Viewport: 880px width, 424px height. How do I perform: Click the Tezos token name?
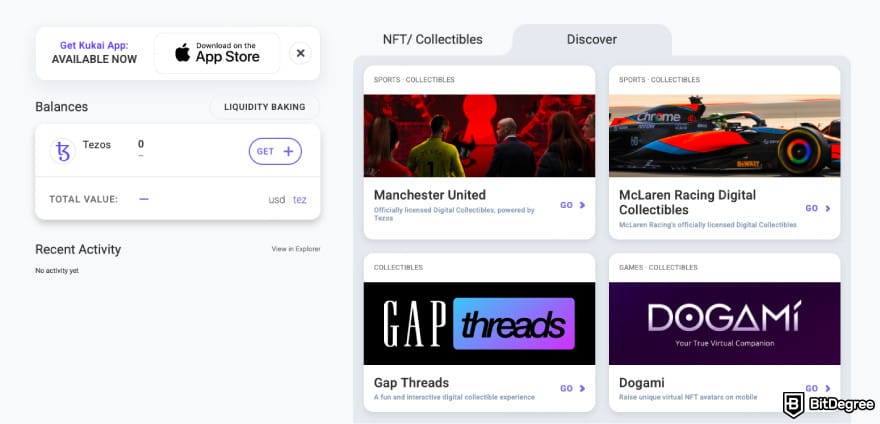point(97,144)
